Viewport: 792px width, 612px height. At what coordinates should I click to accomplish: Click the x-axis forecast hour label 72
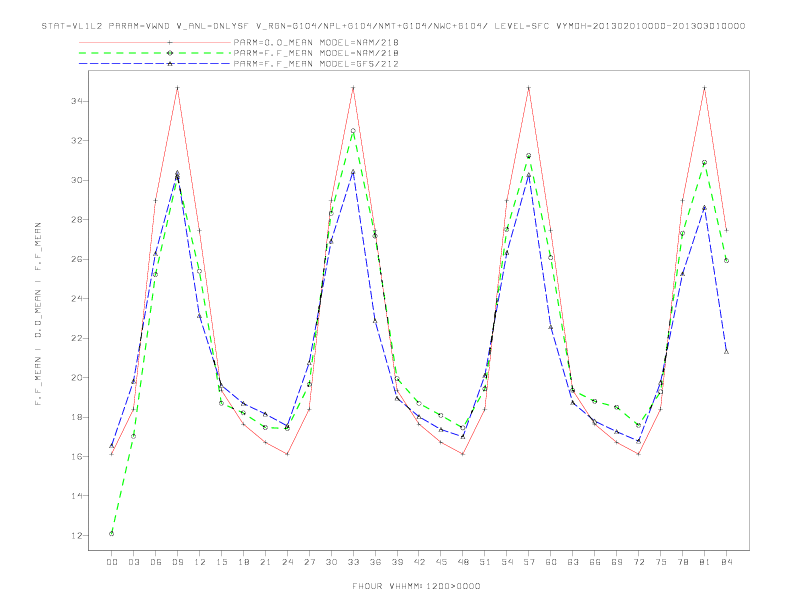click(x=638, y=562)
